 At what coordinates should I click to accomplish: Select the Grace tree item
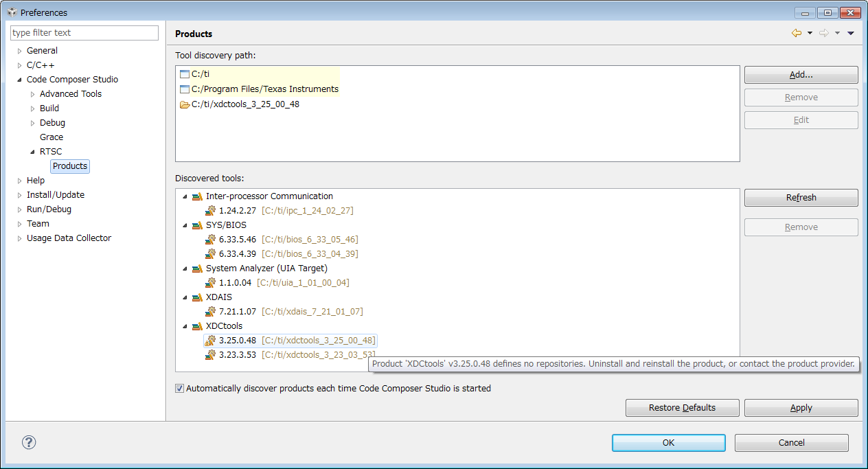[52, 137]
